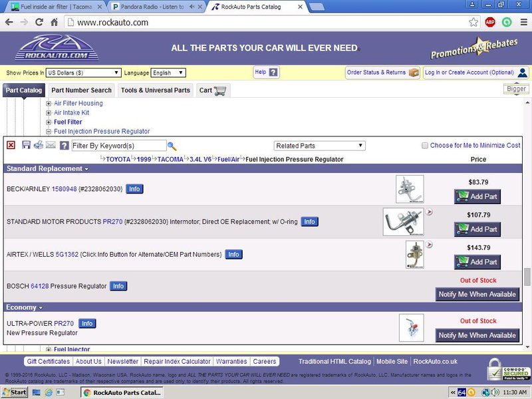The height and width of the screenshot is (399, 532).
Task: Click the RockAuto.com logo
Action: pyautogui.click(x=57, y=47)
